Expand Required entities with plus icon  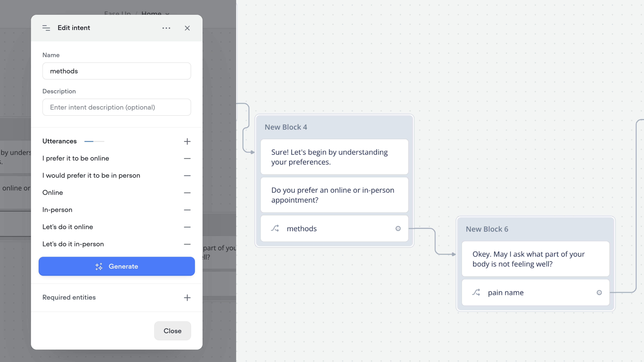point(187,298)
